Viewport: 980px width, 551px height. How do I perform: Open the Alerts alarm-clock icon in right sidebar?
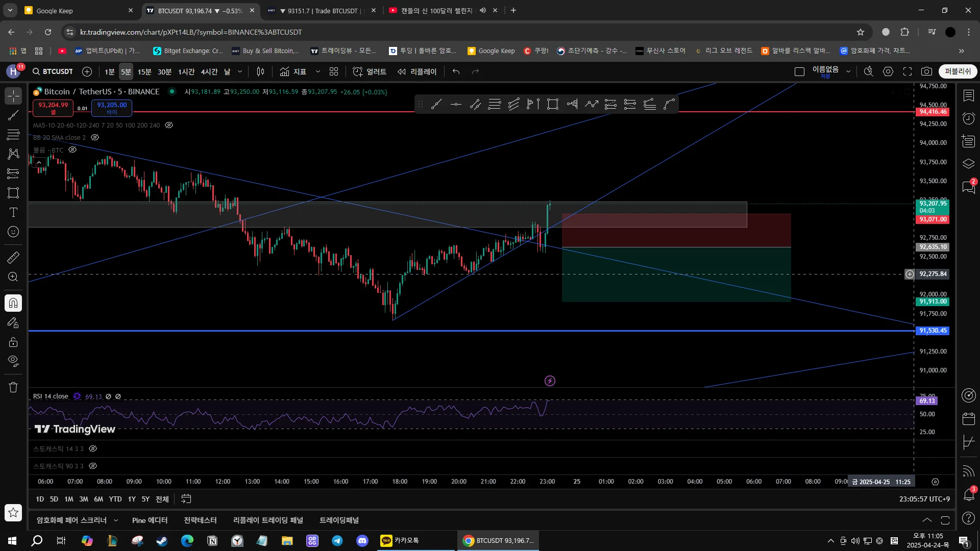968,118
